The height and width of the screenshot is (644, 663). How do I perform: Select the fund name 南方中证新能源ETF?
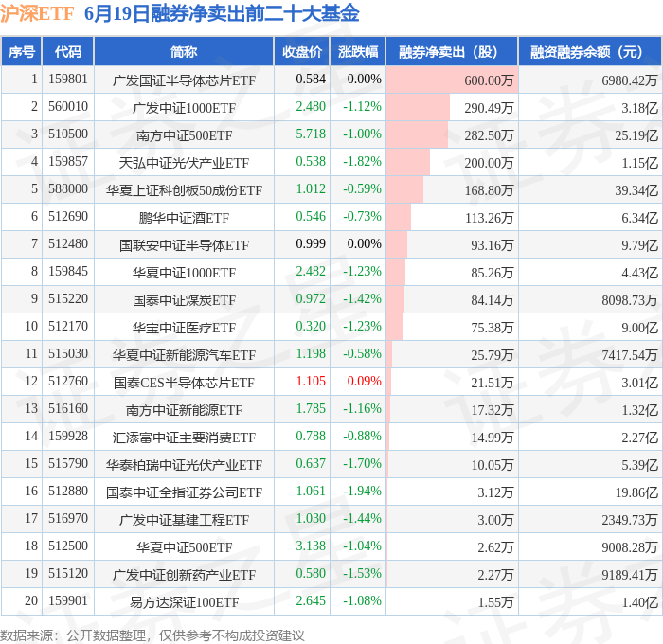point(184,410)
